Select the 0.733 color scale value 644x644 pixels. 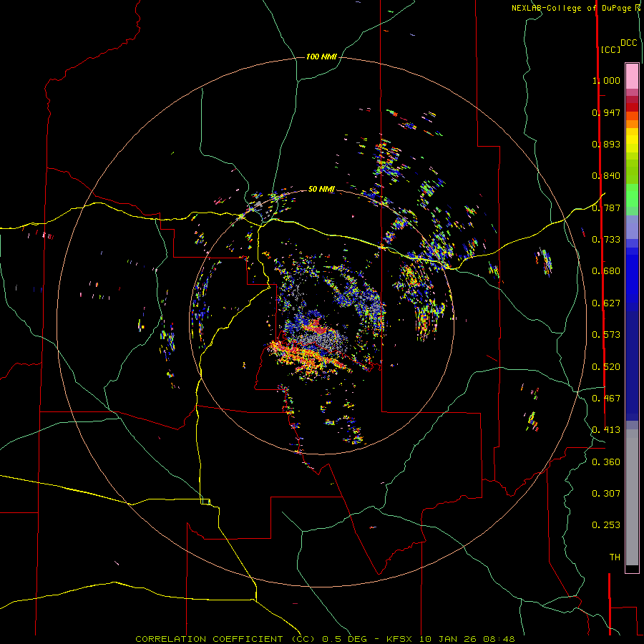(606, 240)
